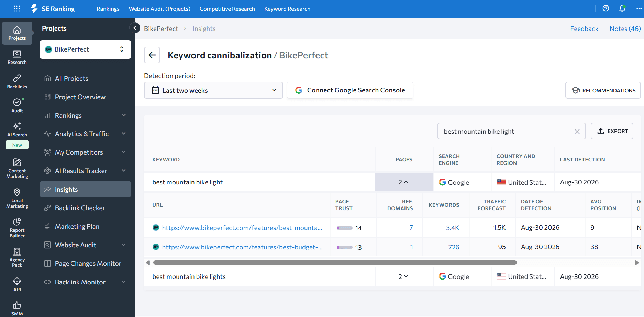This screenshot has width=644, height=317.
Task: Click page trust bar with value 14
Action: pos(344,228)
